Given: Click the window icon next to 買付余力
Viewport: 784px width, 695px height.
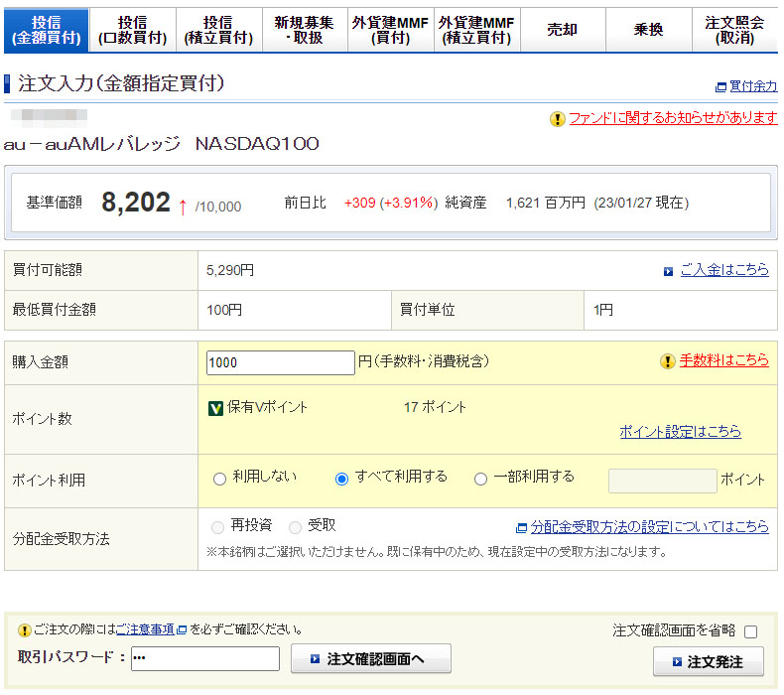Looking at the screenshot, I should click(720, 87).
